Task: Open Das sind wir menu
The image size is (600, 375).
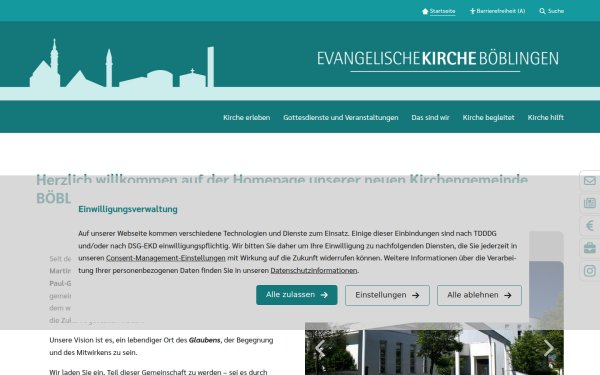Action: 430,117
